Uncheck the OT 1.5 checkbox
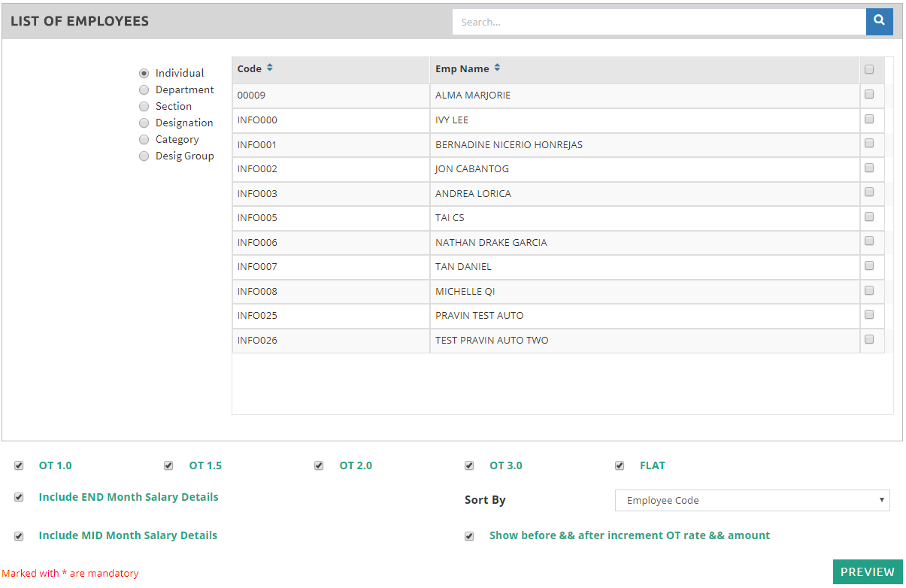Viewport: 906px width, 588px height. point(168,465)
